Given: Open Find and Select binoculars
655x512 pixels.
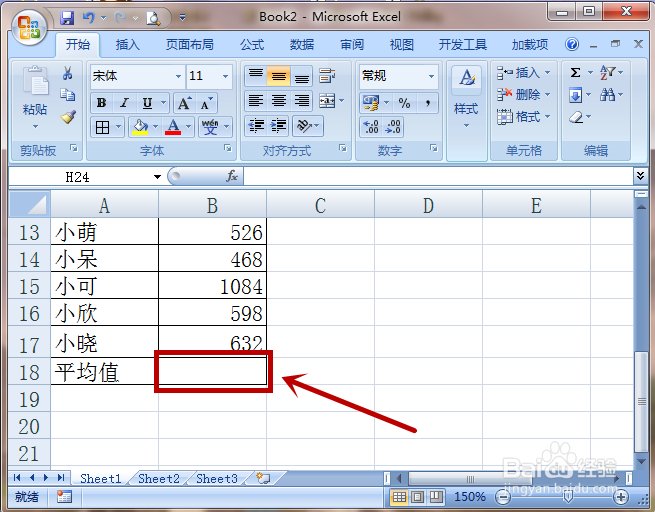Looking at the screenshot, I should click(607, 95).
